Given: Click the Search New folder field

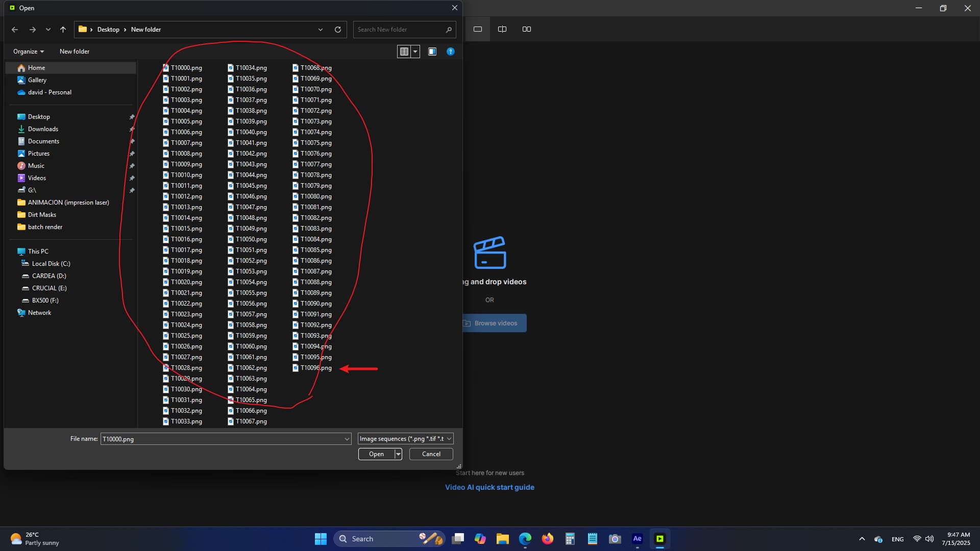Looking at the screenshot, I should pyautogui.click(x=398, y=30).
